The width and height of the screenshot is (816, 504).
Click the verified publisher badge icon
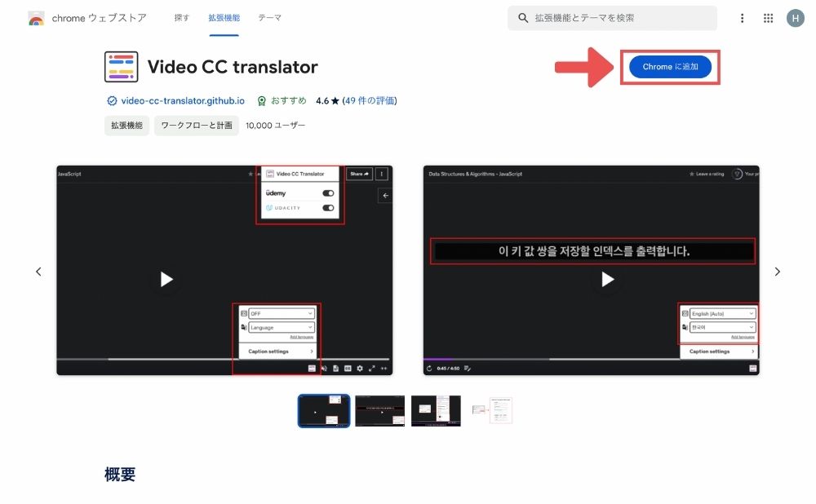[x=112, y=101]
